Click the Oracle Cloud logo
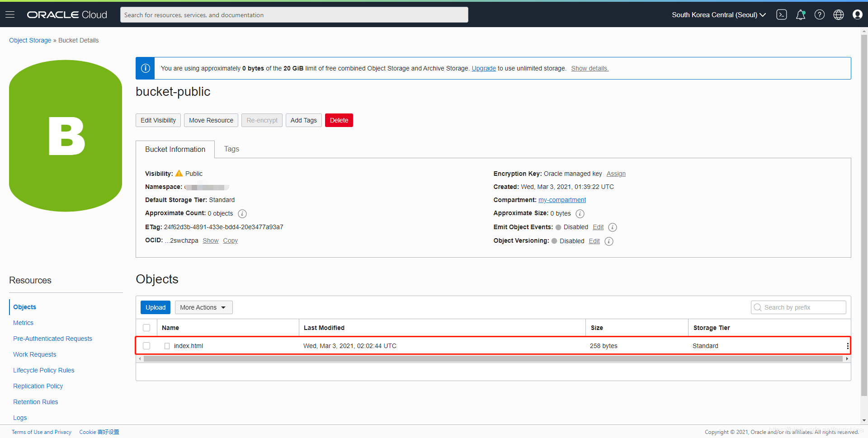 point(67,14)
